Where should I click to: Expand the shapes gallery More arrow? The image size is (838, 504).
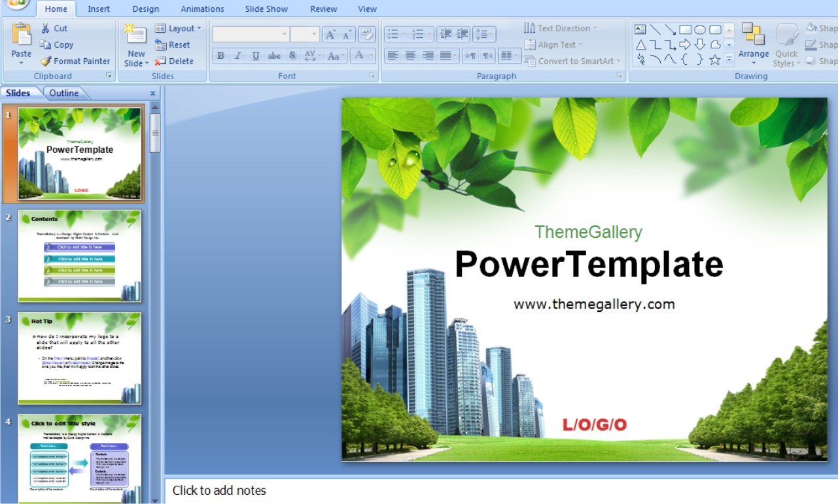[729, 59]
